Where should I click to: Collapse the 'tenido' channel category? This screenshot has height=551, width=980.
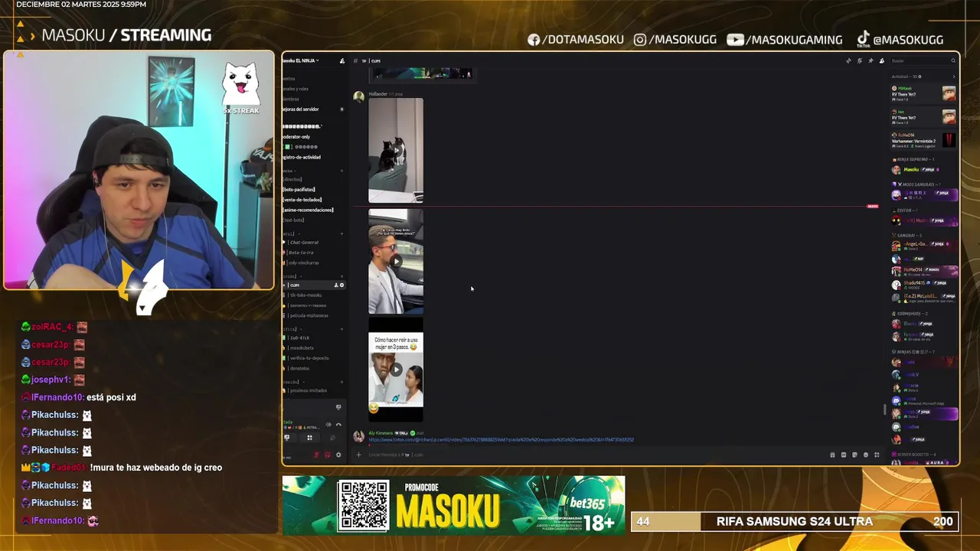pyautogui.click(x=294, y=381)
